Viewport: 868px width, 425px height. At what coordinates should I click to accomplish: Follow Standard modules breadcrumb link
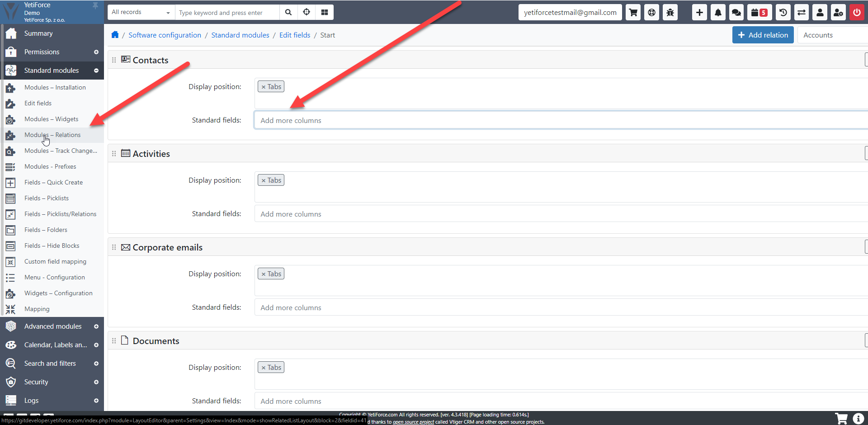click(240, 35)
